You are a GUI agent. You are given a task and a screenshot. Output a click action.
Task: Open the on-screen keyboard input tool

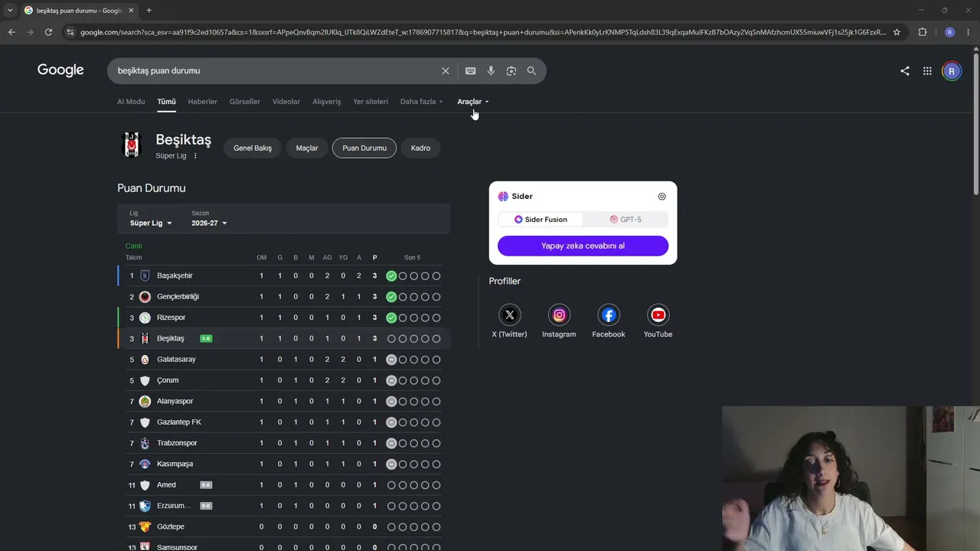[471, 70]
